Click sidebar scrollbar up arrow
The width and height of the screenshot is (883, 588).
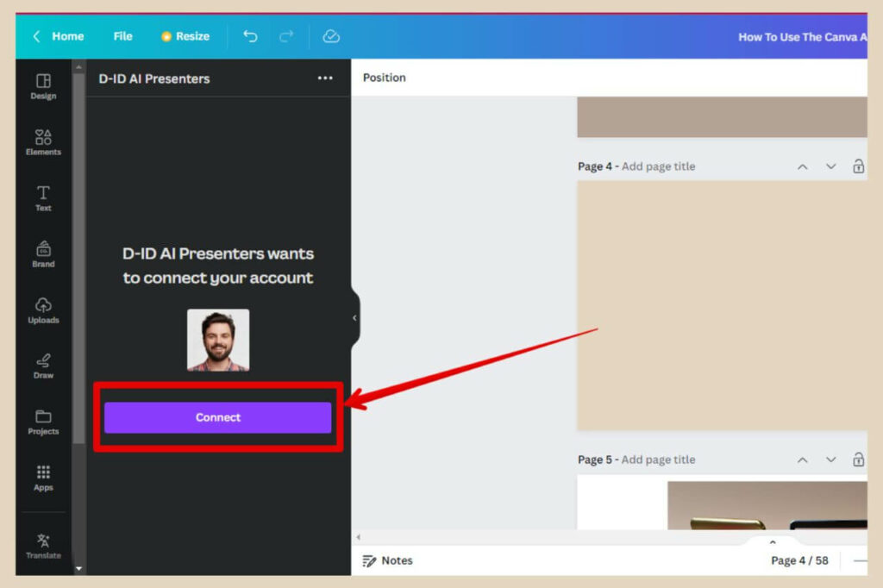(78, 66)
